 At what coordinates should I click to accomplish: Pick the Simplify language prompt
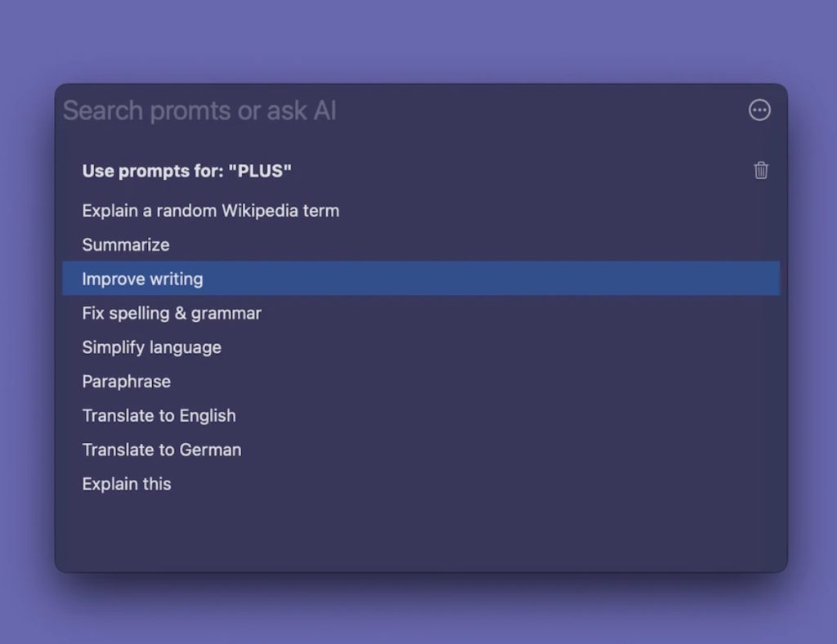[x=151, y=347]
